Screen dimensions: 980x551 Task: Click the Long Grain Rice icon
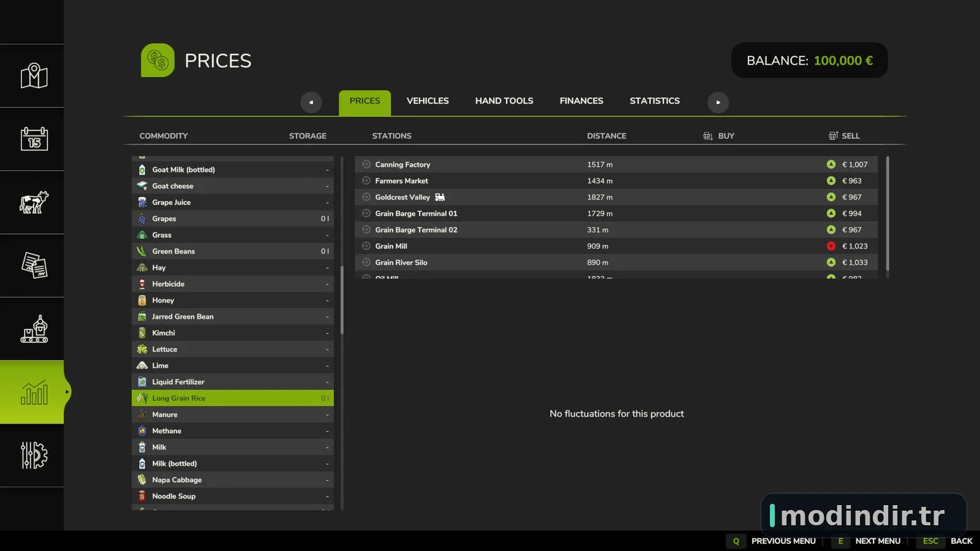coord(142,398)
